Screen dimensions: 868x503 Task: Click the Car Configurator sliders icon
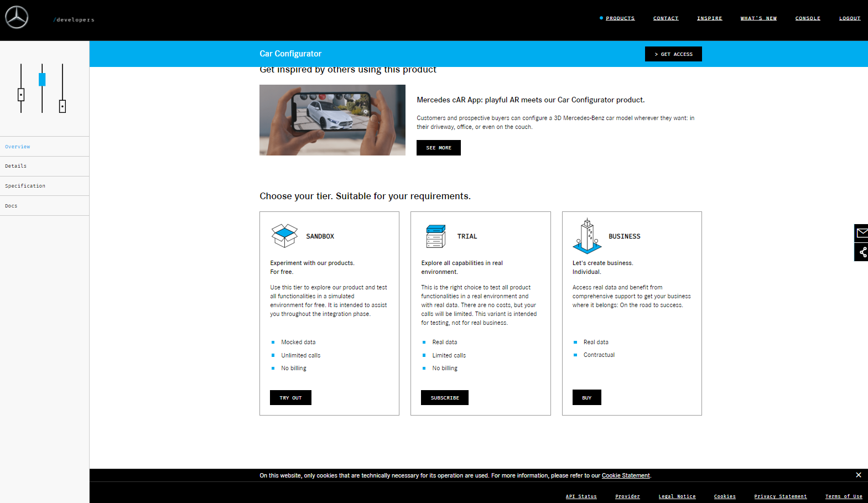[42, 89]
